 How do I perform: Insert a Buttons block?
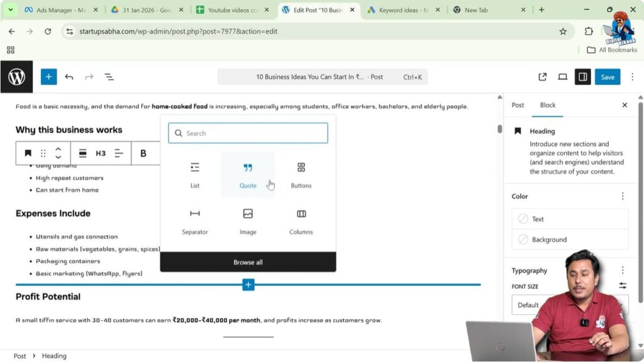(301, 175)
